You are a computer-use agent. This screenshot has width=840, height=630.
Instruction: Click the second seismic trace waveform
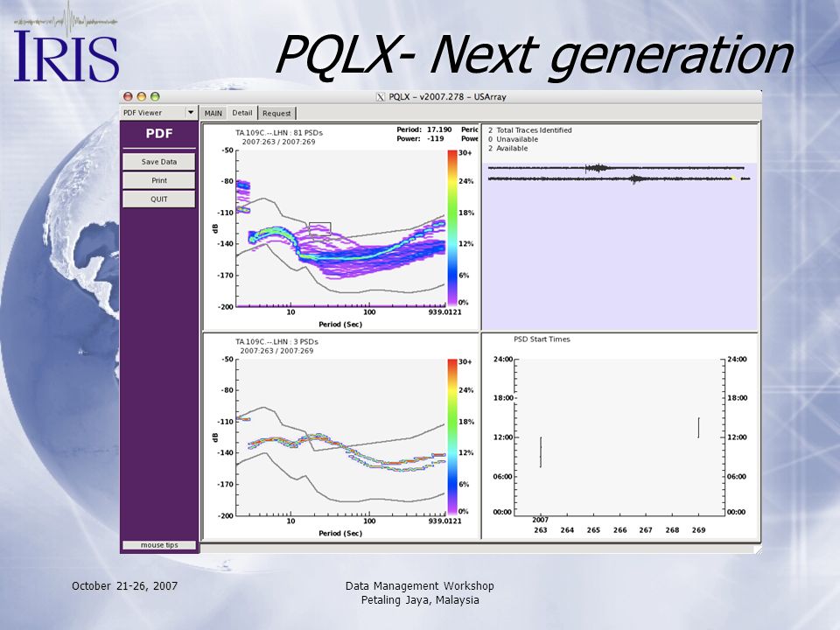click(619, 178)
